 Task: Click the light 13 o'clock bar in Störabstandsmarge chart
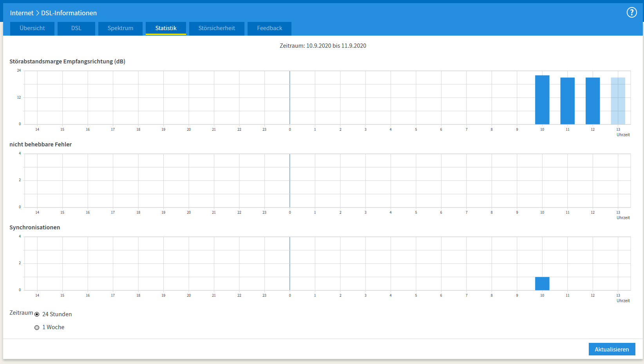(x=618, y=101)
